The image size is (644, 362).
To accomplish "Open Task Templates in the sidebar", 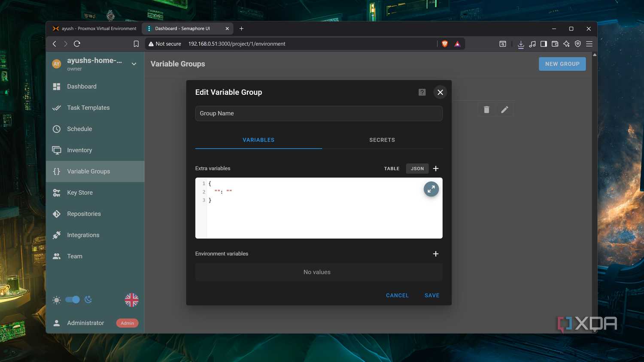I will click(95, 108).
